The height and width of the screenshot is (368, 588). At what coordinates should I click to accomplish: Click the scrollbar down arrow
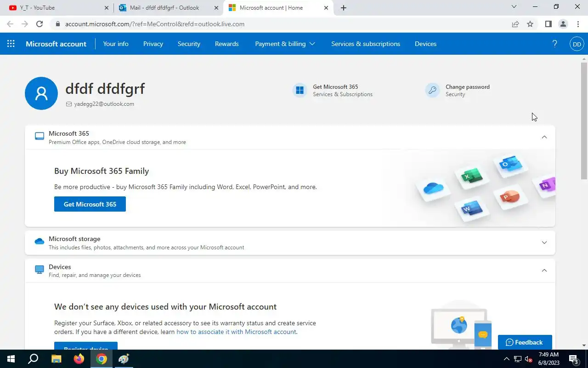tap(584, 345)
